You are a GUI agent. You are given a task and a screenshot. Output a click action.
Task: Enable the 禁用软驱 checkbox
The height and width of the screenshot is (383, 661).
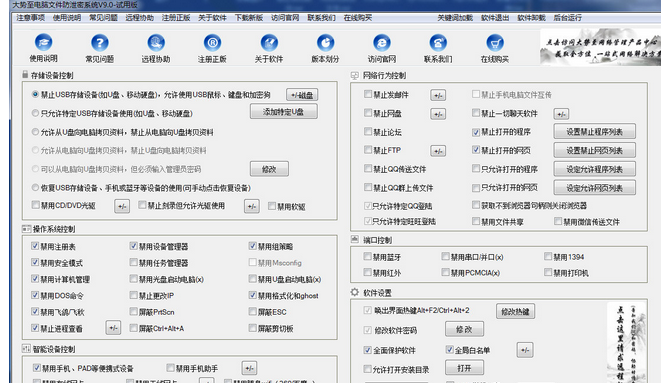click(x=272, y=206)
